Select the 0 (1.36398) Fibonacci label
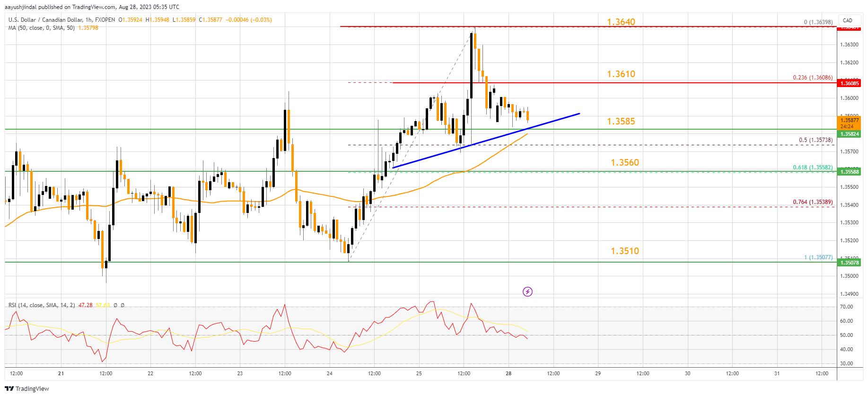This screenshot has width=868, height=397. click(818, 22)
